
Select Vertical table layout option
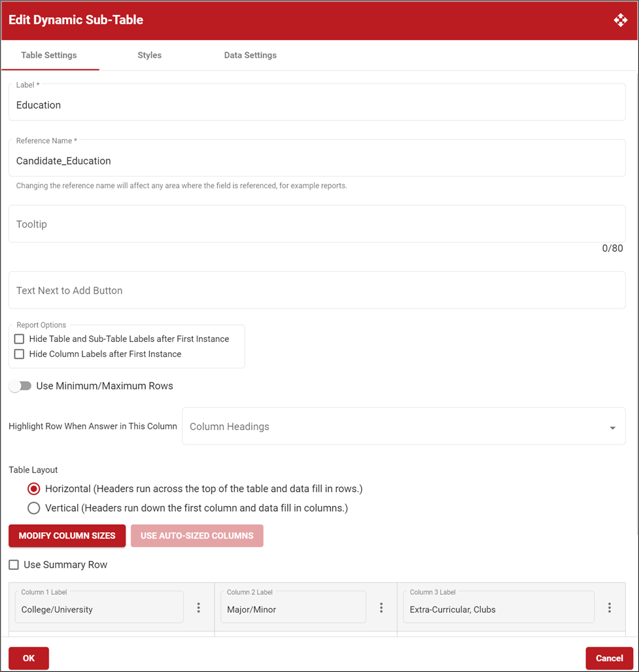pos(34,508)
